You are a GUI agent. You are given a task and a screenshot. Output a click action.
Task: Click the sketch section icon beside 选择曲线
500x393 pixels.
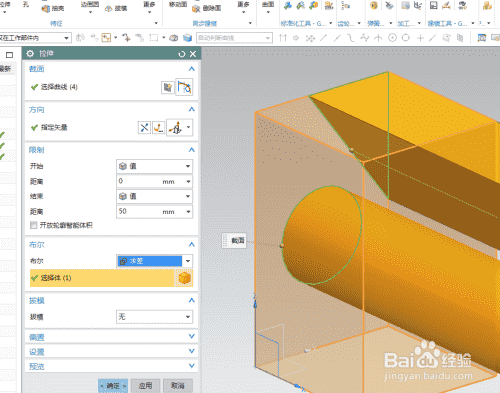[x=168, y=87]
